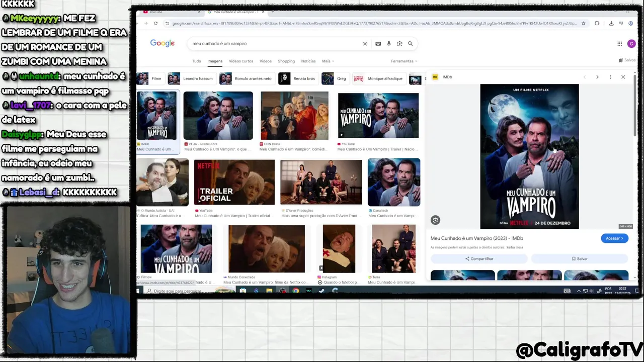Click the Google search input field
Viewport: 644px width, 362px height.
[274, 44]
